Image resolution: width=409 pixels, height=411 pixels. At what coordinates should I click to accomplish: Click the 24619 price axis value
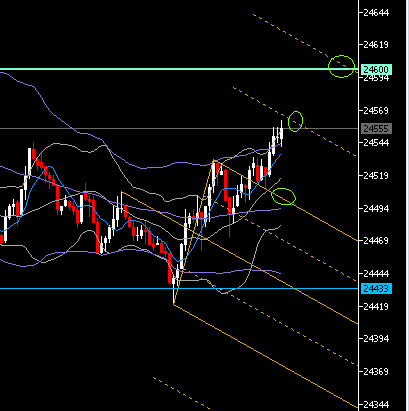coord(376,44)
